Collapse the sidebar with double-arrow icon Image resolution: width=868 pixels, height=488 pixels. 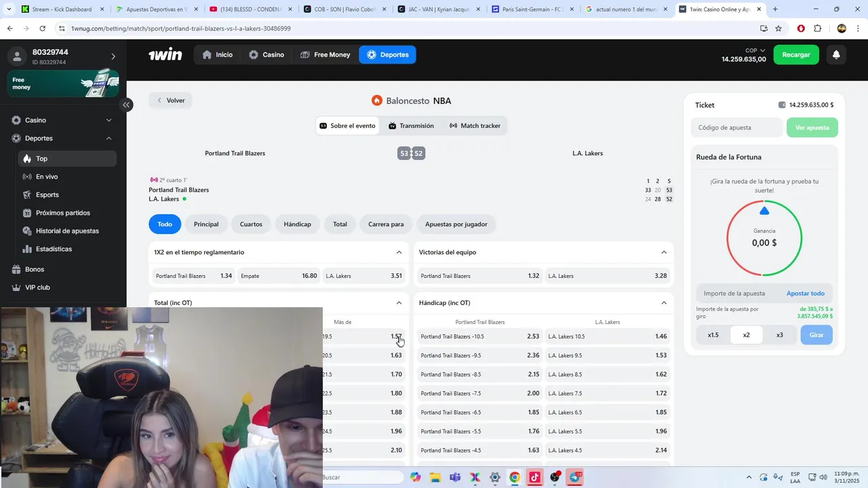[126, 104]
